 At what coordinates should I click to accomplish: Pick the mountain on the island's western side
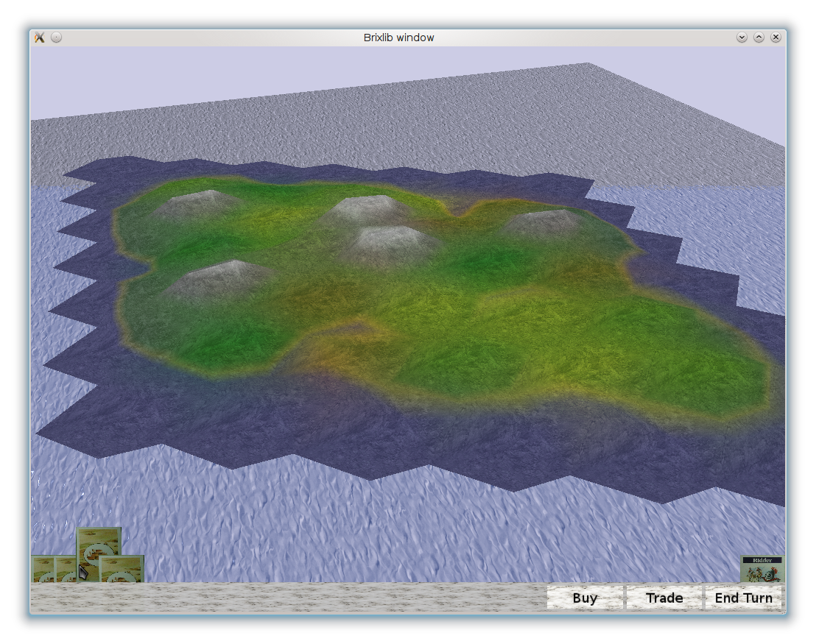click(219, 277)
